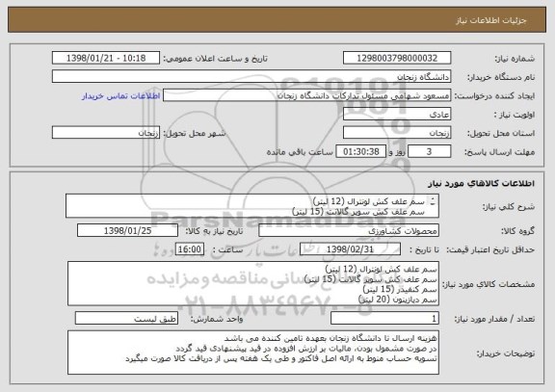Click the remaining time field 01:30:38

(360, 151)
